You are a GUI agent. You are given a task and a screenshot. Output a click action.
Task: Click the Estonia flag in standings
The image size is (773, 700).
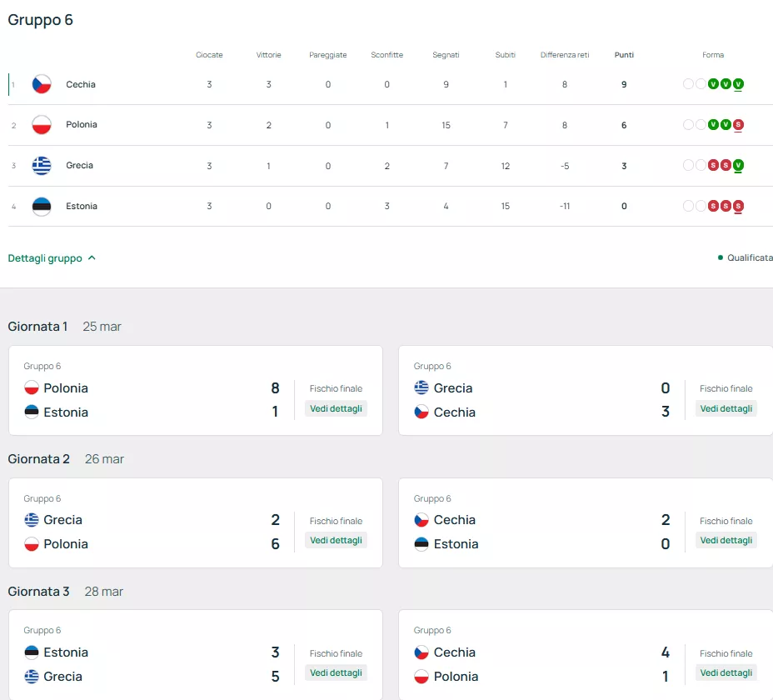(x=42, y=206)
